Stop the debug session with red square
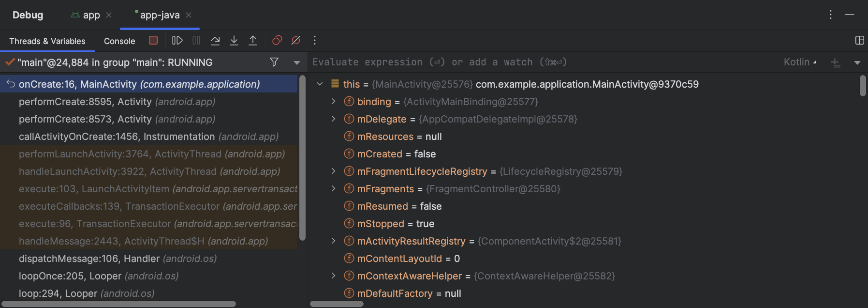The height and width of the screenshot is (308, 868). coord(153,41)
